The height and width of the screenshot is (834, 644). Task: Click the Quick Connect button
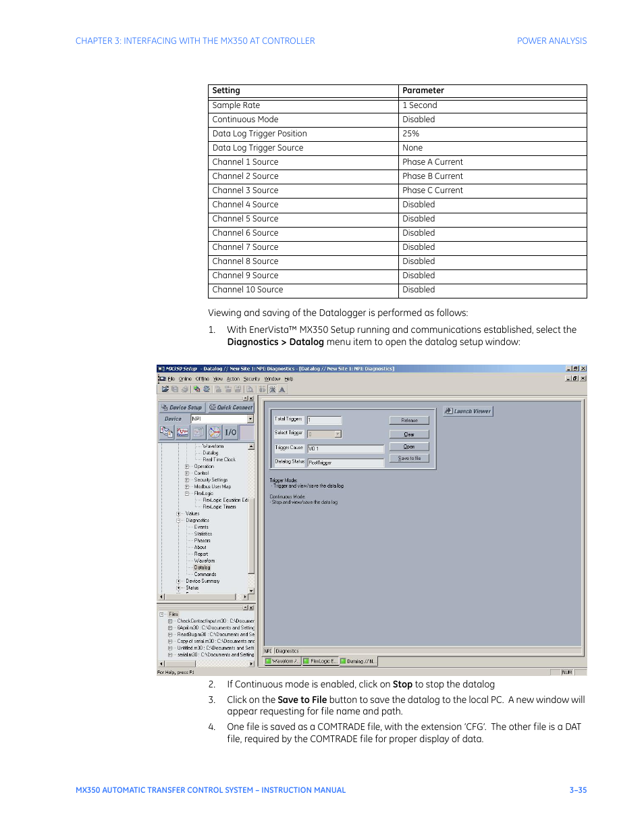click(x=231, y=407)
